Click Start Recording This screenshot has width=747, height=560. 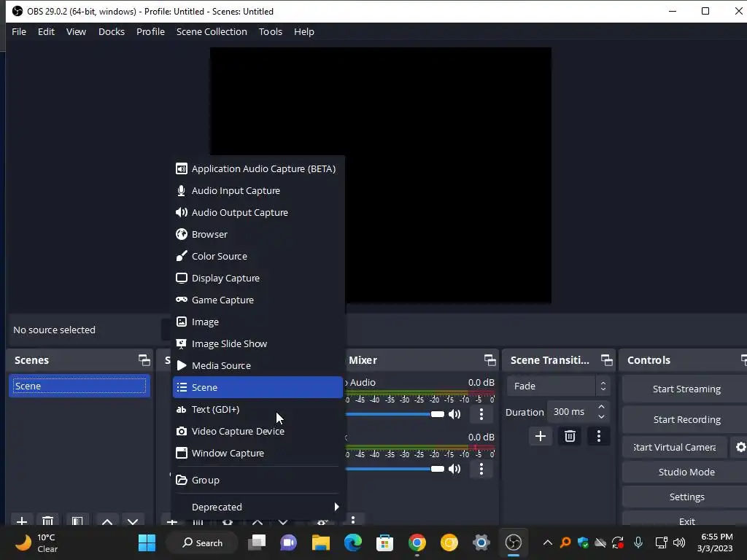point(686,419)
